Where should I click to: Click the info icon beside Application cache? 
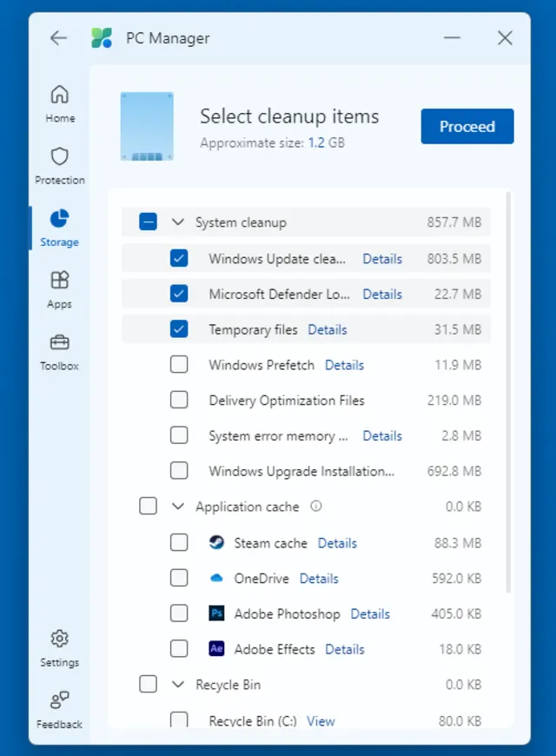pos(316,507)
